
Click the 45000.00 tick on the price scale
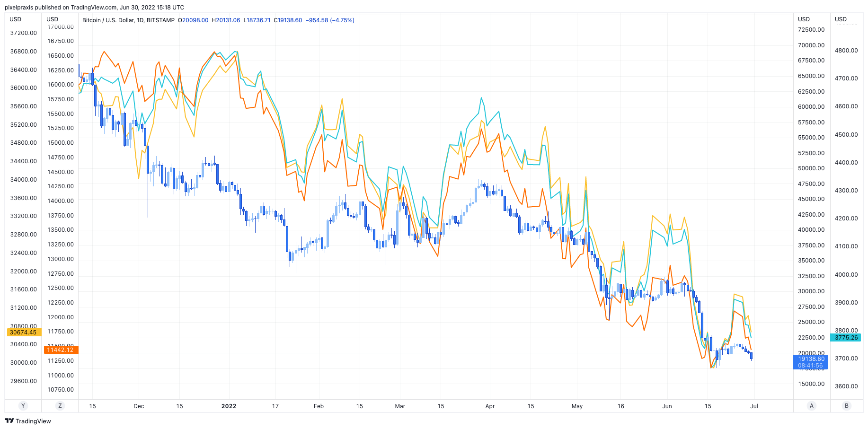tap(811, 199)
